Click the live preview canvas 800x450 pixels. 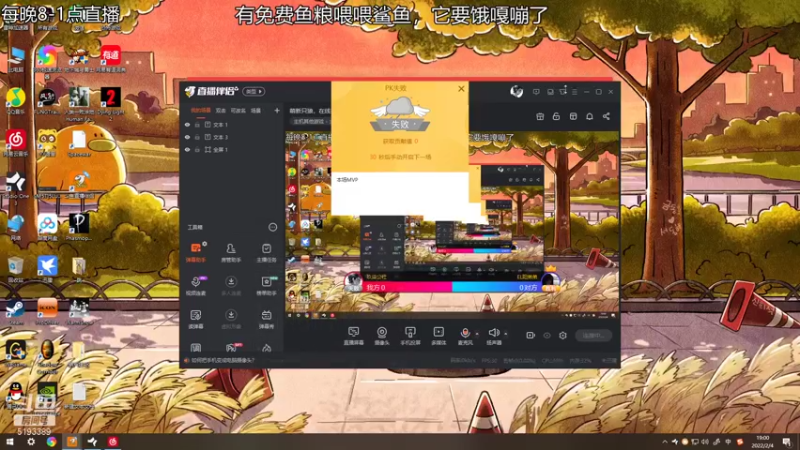pyautogui.click(x=452, y=224)
